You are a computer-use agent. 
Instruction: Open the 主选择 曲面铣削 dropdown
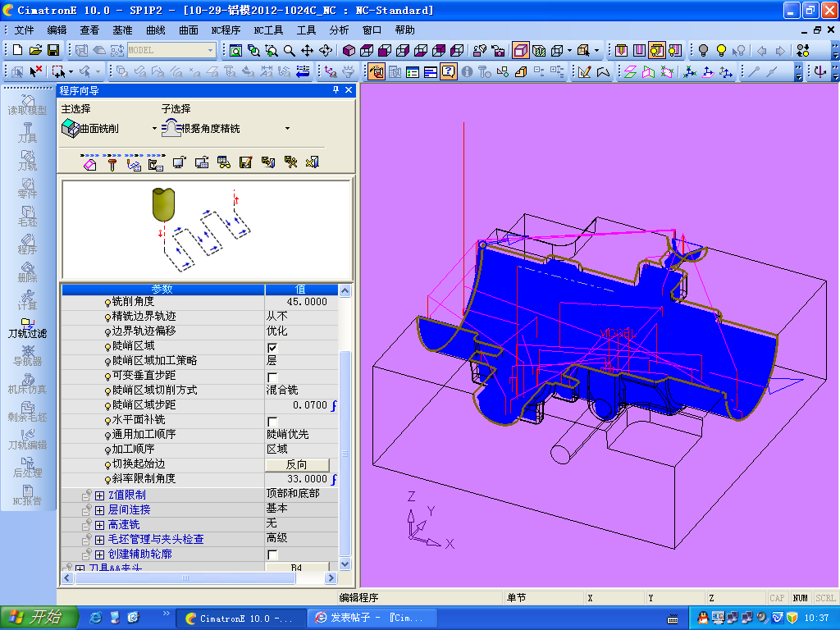154,129
